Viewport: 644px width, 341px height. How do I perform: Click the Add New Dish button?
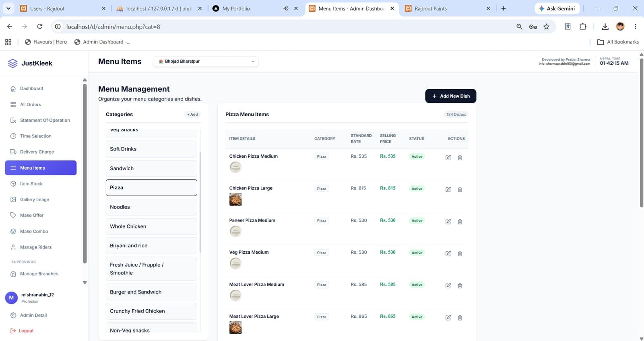click(x=450, y=96)
